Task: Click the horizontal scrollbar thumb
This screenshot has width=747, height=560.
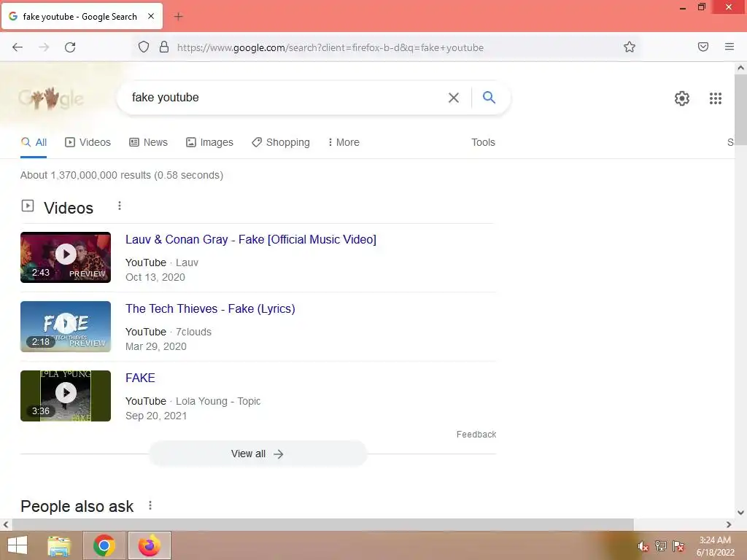Action: click(322, 524)
